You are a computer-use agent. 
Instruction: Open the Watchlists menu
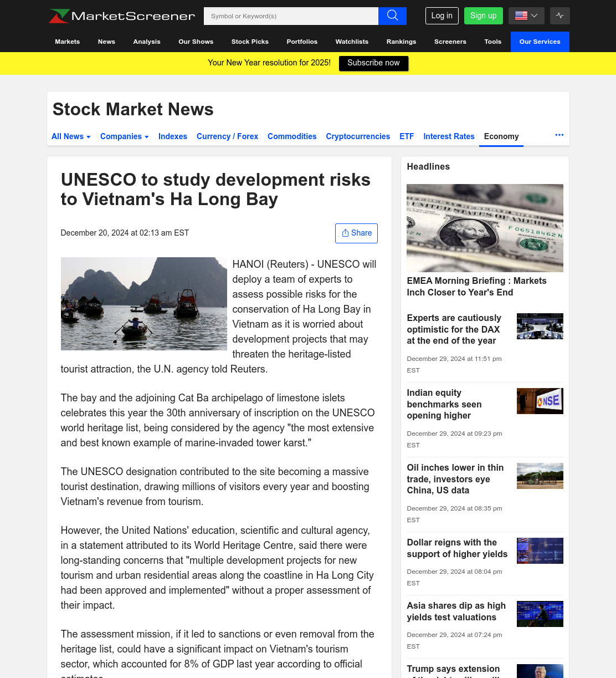click(x=352, y=42)
